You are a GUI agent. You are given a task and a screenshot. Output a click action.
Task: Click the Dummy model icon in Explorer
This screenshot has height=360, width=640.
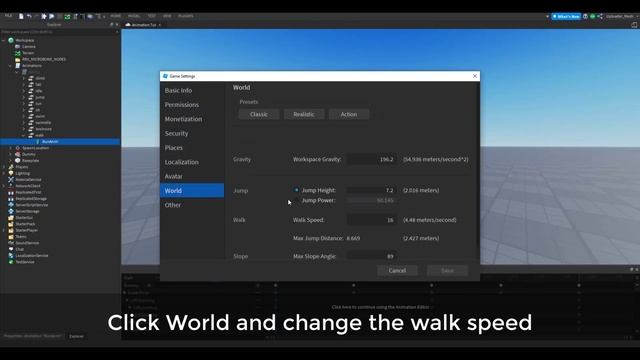[18, 154]
